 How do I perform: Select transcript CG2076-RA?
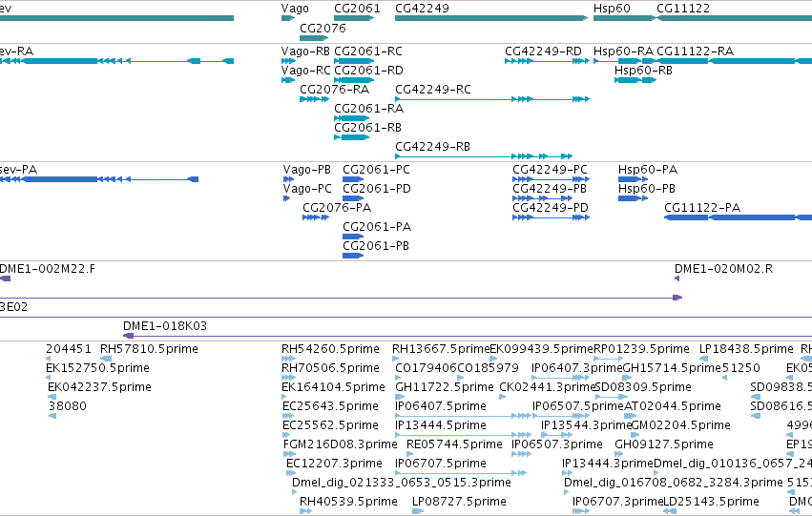click(x=335, y=90)
